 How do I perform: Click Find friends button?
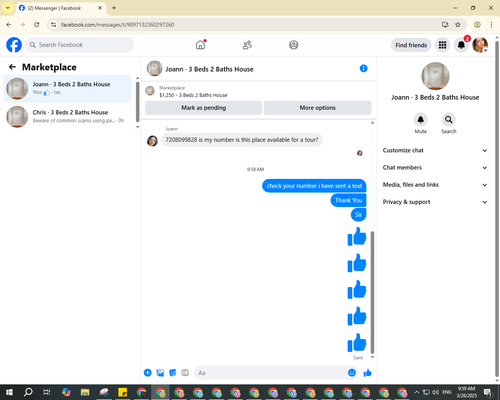[411, 45]
